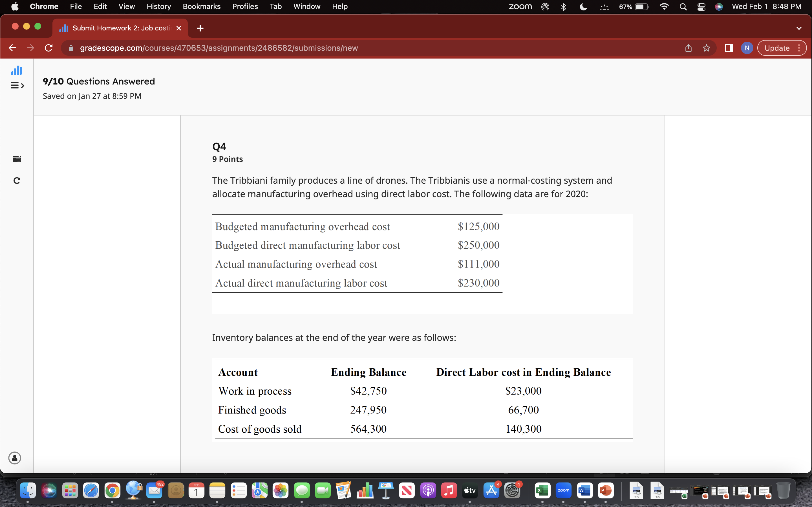Click the bar chart icon in Gradescope sidebar

(16, 70)
